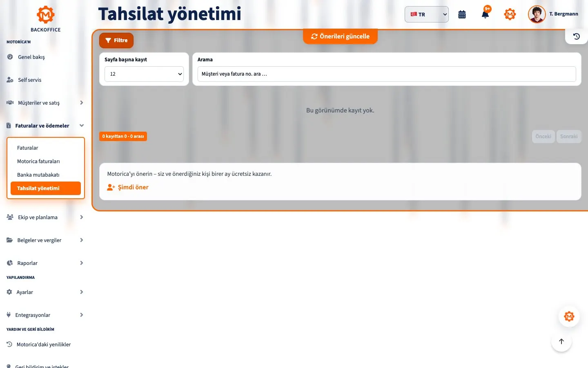Click the Müşteriler ve satış handshake icon
Viewport: 588px width, 368px height.
[x=10, y=103]
